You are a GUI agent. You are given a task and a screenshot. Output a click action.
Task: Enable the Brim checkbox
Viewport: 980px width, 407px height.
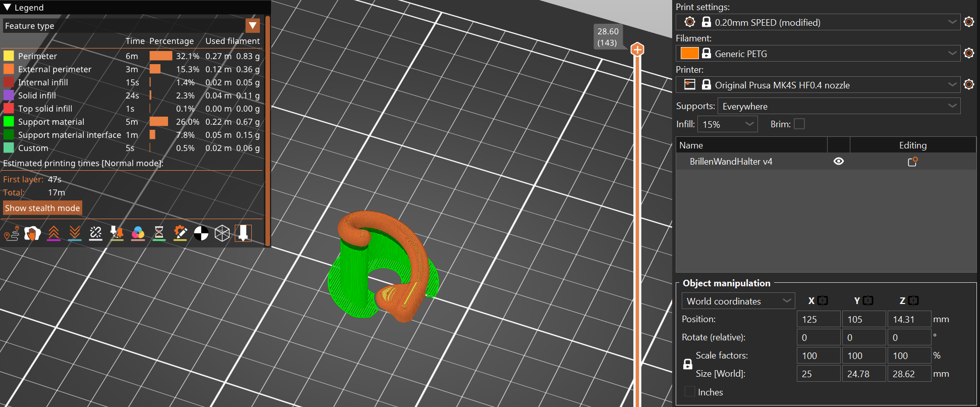click(799, 124)
